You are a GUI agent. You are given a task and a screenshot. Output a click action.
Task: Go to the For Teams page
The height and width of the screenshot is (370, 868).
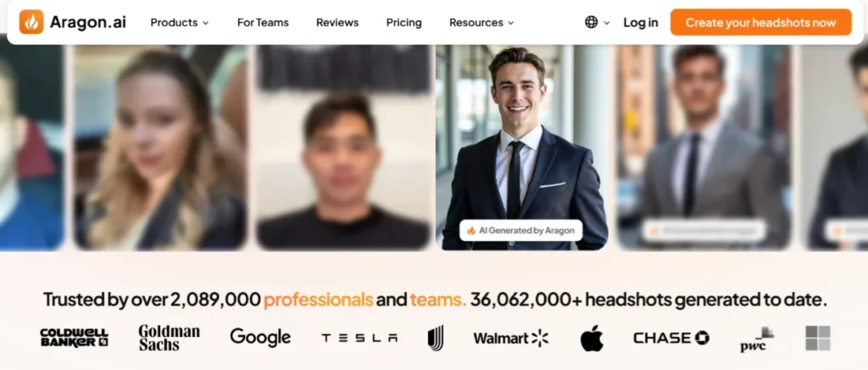(263, 23)
